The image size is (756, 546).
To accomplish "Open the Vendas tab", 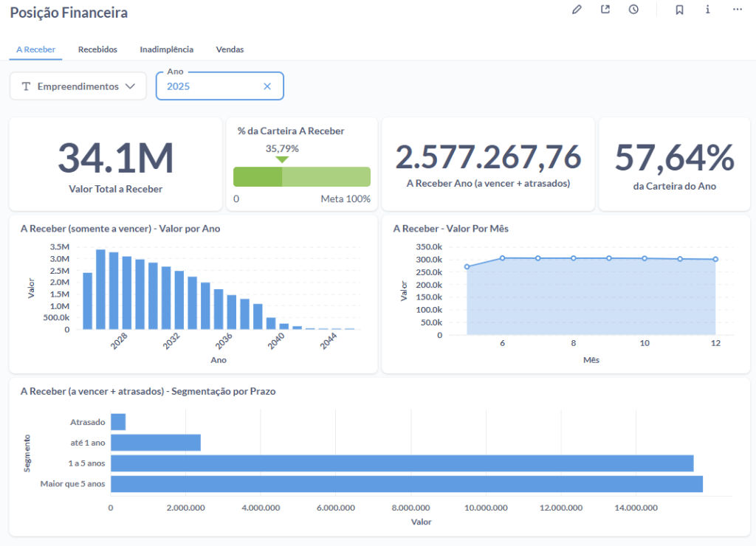I will click(230, 49).
